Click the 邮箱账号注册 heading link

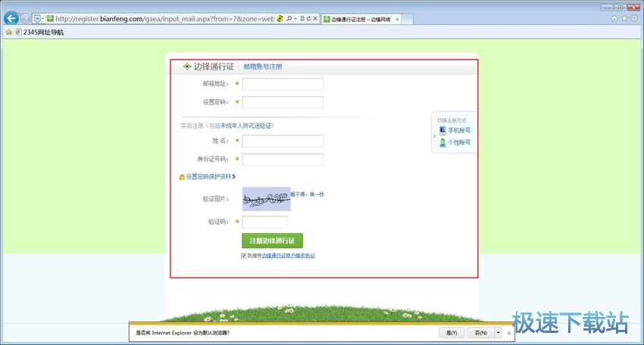(263, 67)
